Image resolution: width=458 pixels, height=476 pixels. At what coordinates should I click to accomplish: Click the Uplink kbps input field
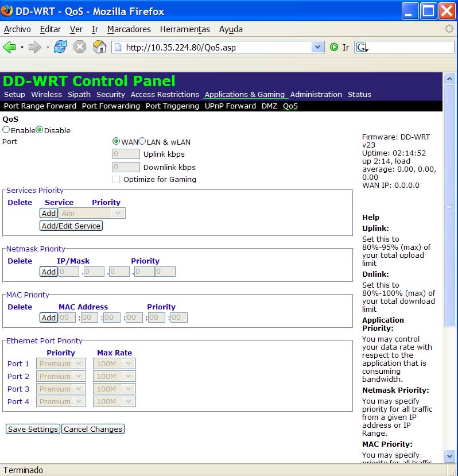pos(126,154)
